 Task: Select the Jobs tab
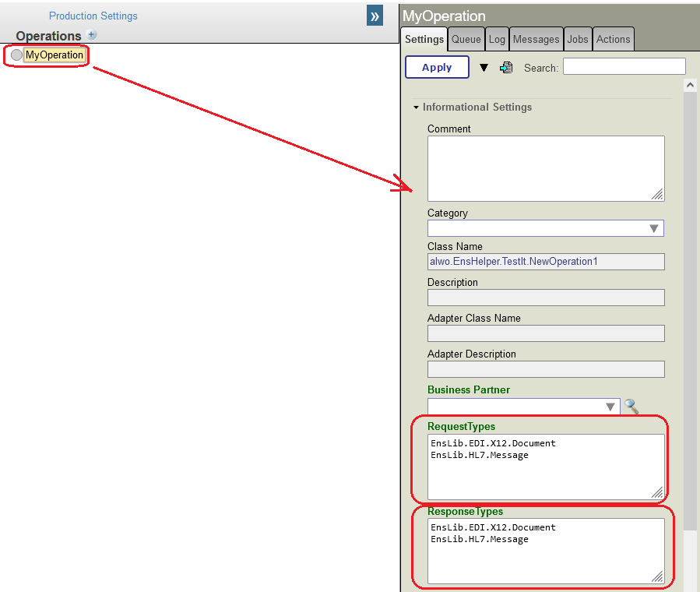tap(577, 39)
